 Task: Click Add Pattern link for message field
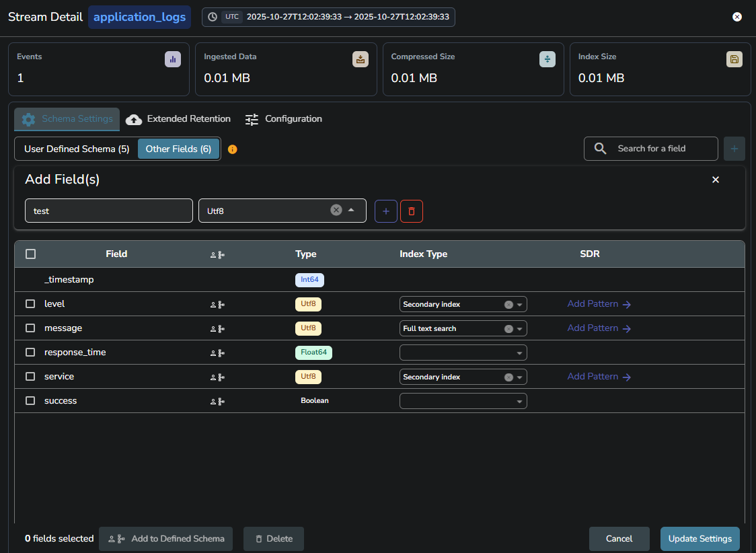(599, 328)
